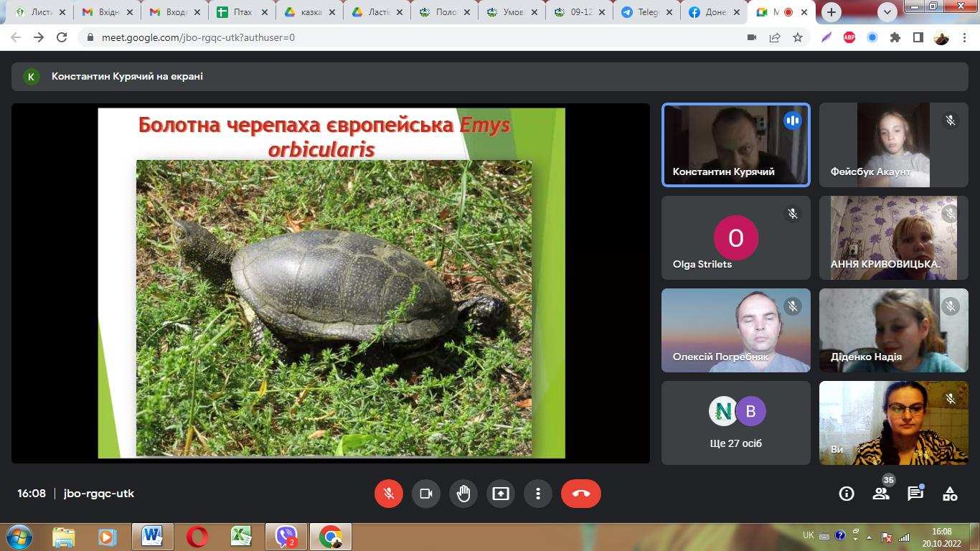Show hidden system tray icons arrow
This screenshot has width=980, height=551.
tap(870, 537)
